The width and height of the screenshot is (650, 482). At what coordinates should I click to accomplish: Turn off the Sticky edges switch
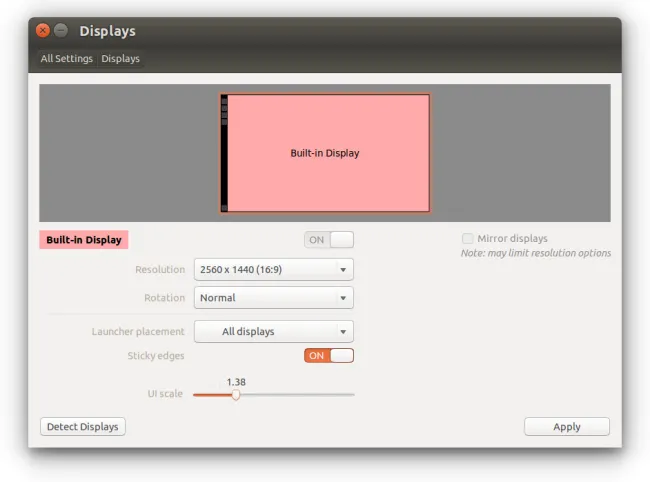tap(329, 356)
